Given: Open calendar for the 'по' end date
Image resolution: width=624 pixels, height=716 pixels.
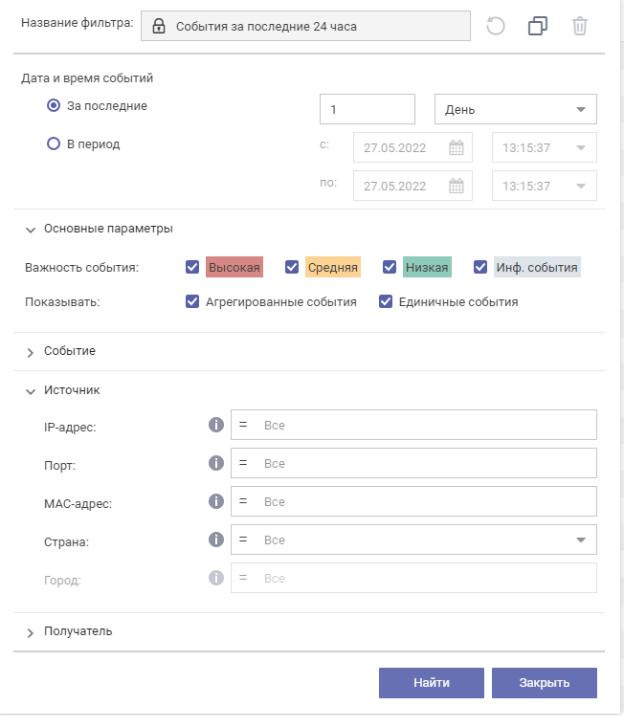Looking at the screenshot, I should 456,186.
